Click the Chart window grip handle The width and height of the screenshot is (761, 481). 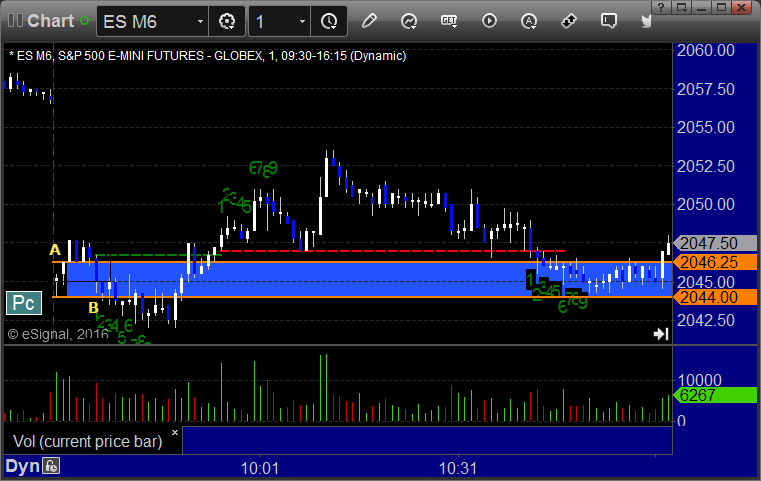[15, 21]
